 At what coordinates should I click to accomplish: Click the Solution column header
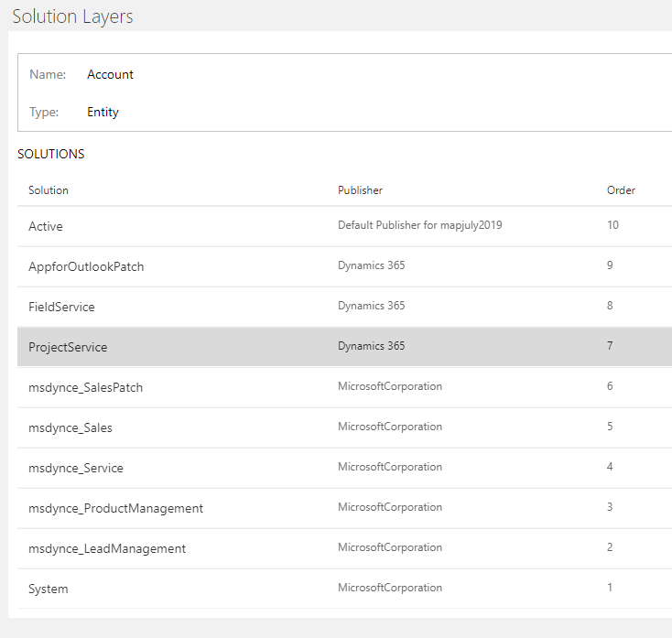tap(49, 190)
